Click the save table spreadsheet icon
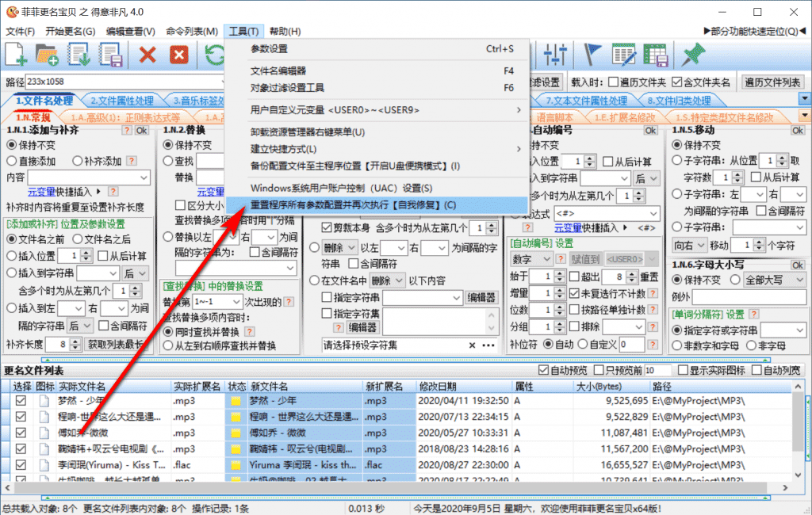The height and width of the screenshot is (515, 812). 655,55
